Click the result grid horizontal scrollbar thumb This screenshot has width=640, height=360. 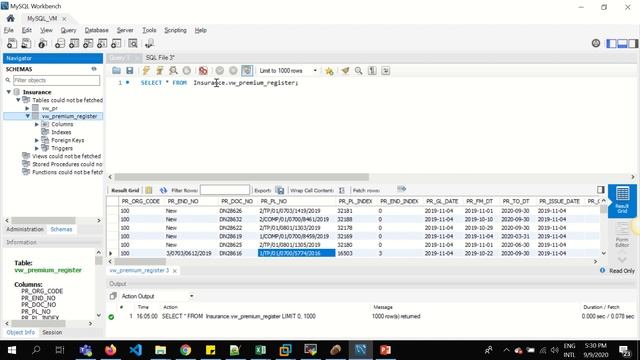140,261
